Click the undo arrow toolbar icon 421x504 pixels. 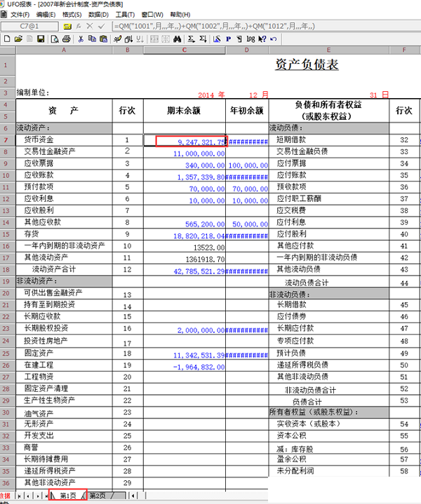pos(273,39)
